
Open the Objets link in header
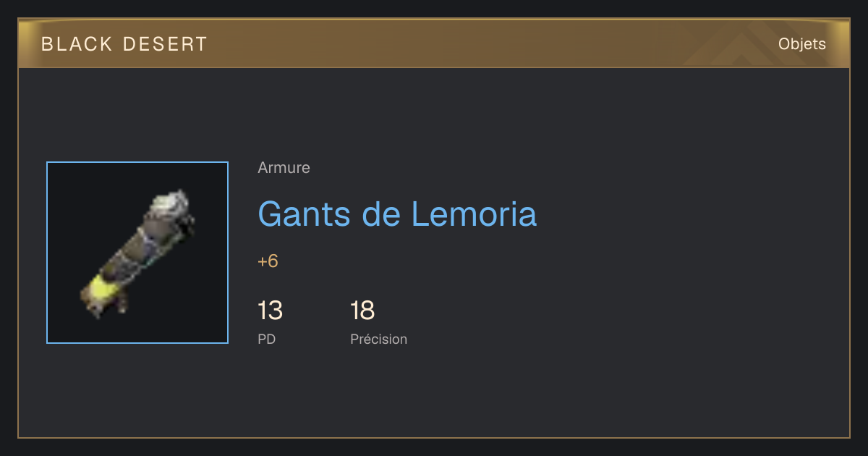(801, 44)
